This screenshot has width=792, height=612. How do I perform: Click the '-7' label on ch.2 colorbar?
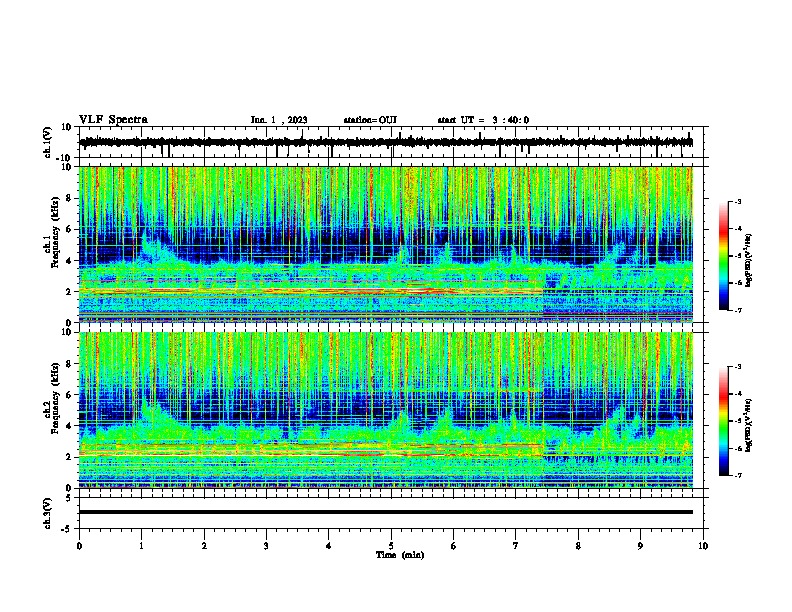tap(737, 475)
